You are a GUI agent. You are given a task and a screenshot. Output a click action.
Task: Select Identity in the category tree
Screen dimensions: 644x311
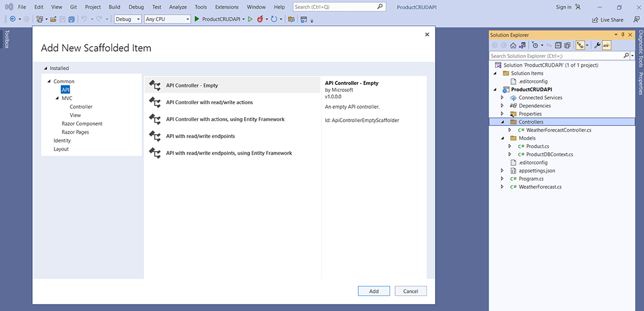62,141
